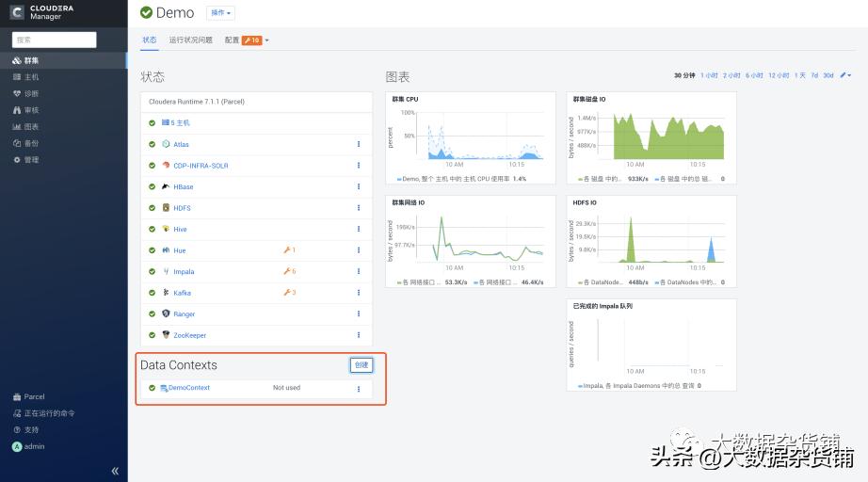Set chart range to 7d
Viewport: 868px width, 482px height.
(x=814, y=75)
